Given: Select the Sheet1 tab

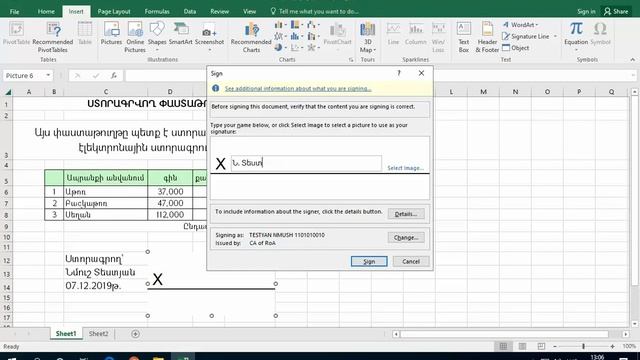Looking at the screenshot, I should [66, 333].
